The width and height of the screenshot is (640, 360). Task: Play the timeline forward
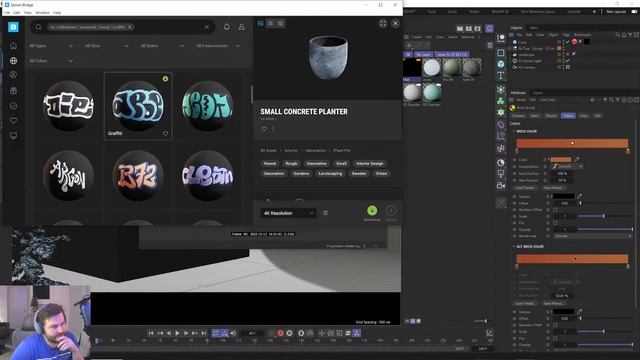point(177,333)
